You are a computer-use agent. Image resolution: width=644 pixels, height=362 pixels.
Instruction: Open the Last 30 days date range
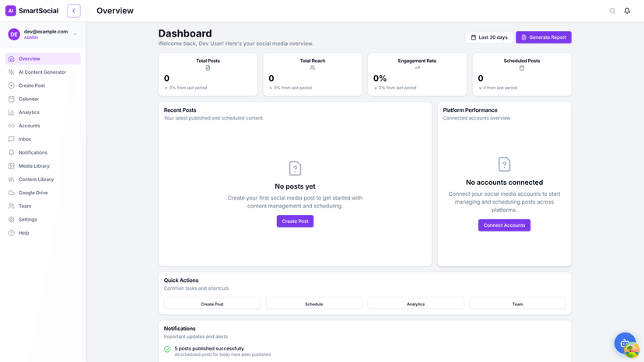(x=489, y=37)
